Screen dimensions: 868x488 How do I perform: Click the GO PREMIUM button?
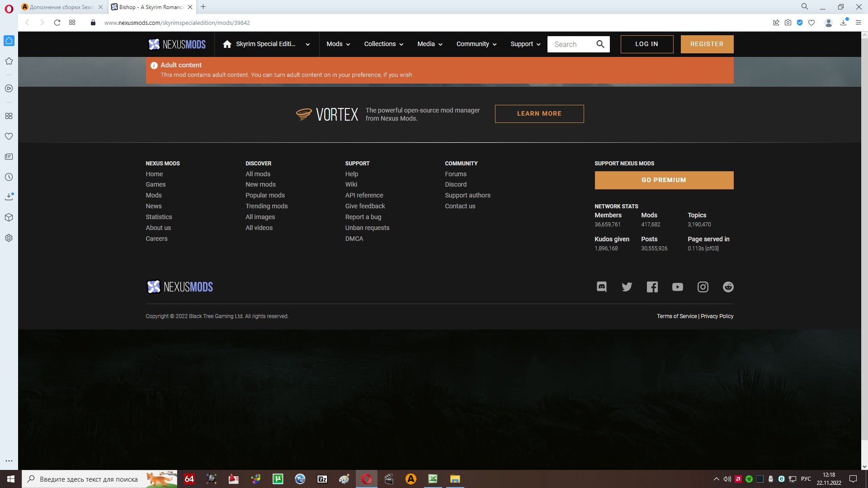(x=664, y=180)
